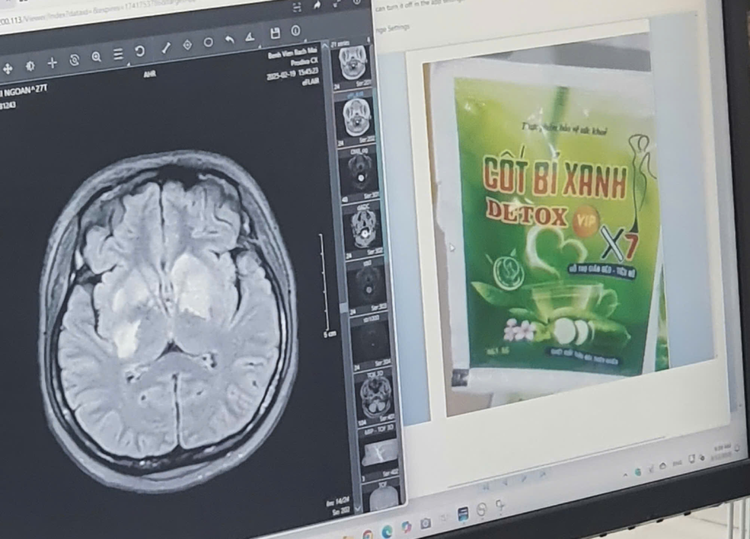The image size is (750, 539).
Task: Select the first series thumbnail at top
Action: click(x=351, y=63)
